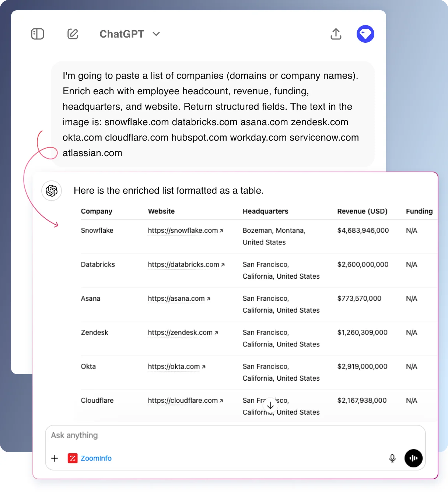
Task: Click the plus attach button
Action: coord(55,458)
